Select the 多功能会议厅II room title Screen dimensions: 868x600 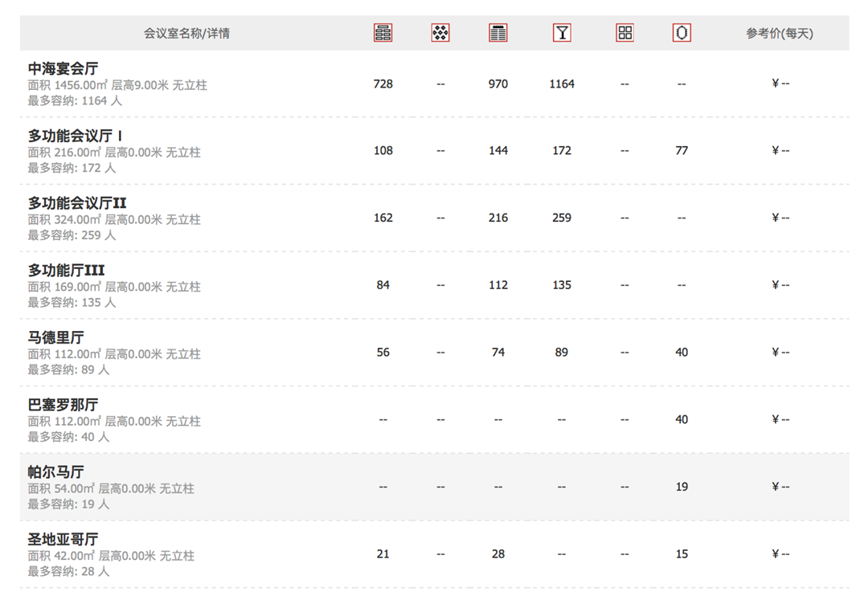click(x=77, y=203)
